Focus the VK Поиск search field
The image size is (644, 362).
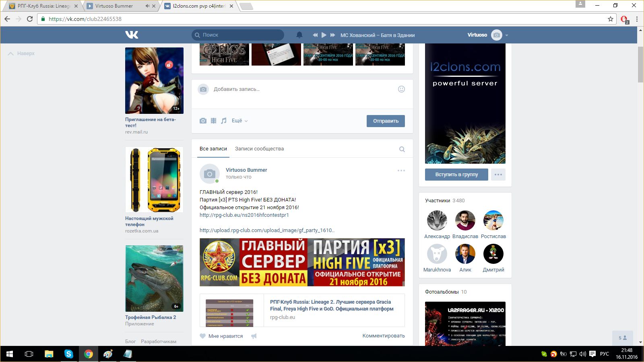tap(238, 35)
